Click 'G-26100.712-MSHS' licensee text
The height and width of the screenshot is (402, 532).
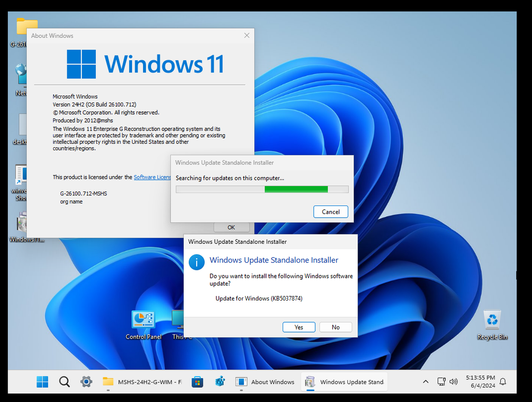pos(83,193)
